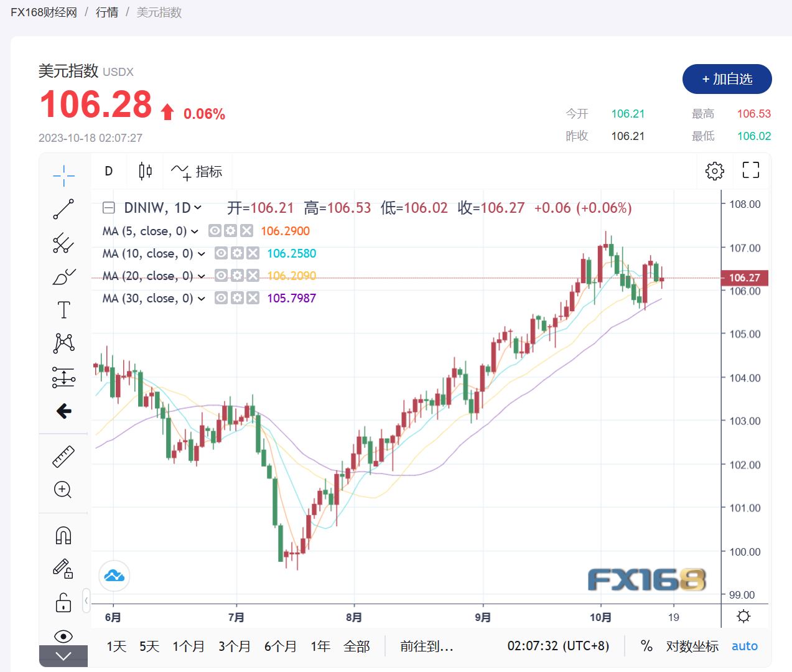Open the 行情 breadcrumb link
The image size is (792, 672).
pos(107,12)
